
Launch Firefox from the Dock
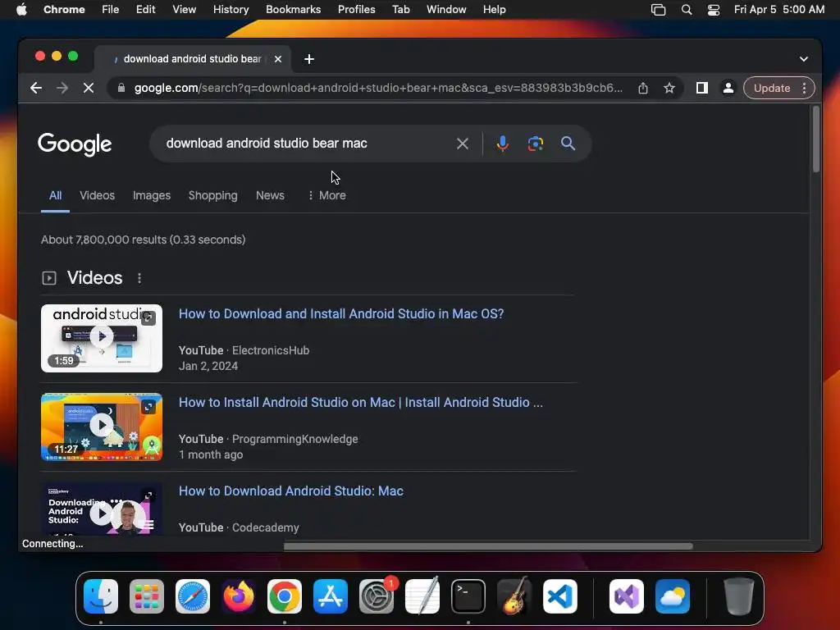click(x=239, y=596)
